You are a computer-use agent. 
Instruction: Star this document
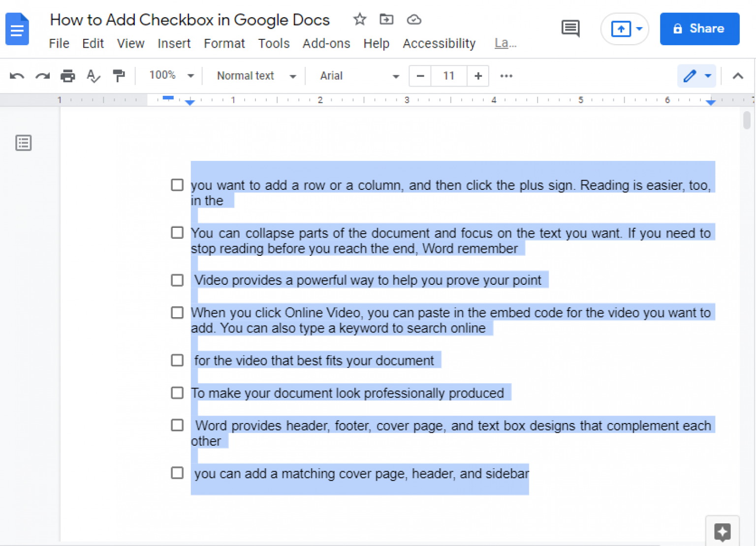360,19
